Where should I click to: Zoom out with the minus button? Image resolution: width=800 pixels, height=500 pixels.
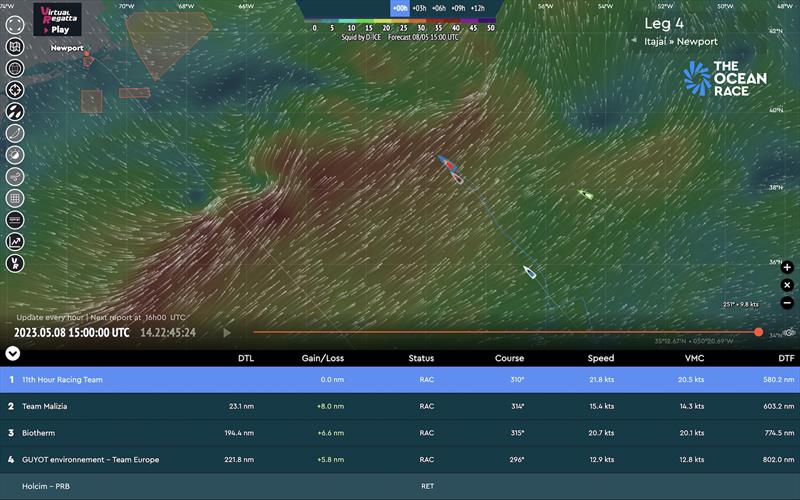(x=787, y=303)
